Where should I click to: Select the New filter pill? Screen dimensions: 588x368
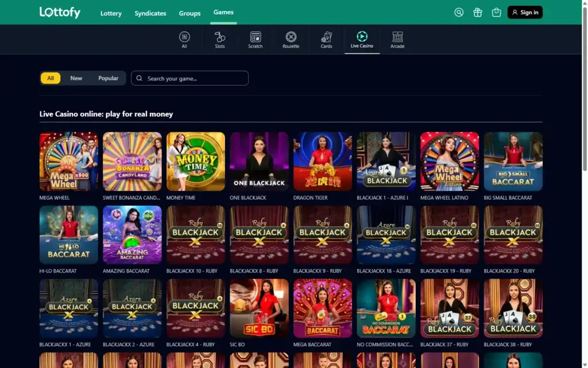[x=76, y=78]
